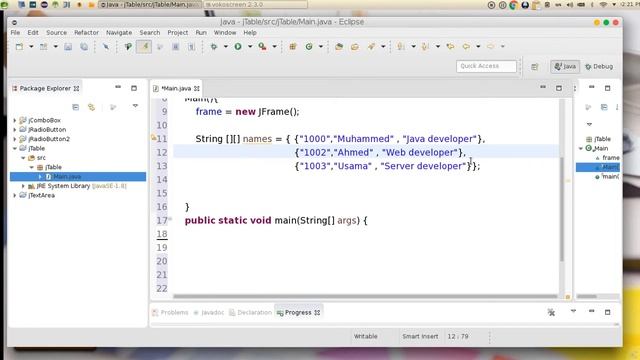
Task: Minimize the Package Explorer view
Action: pos(118,87)
